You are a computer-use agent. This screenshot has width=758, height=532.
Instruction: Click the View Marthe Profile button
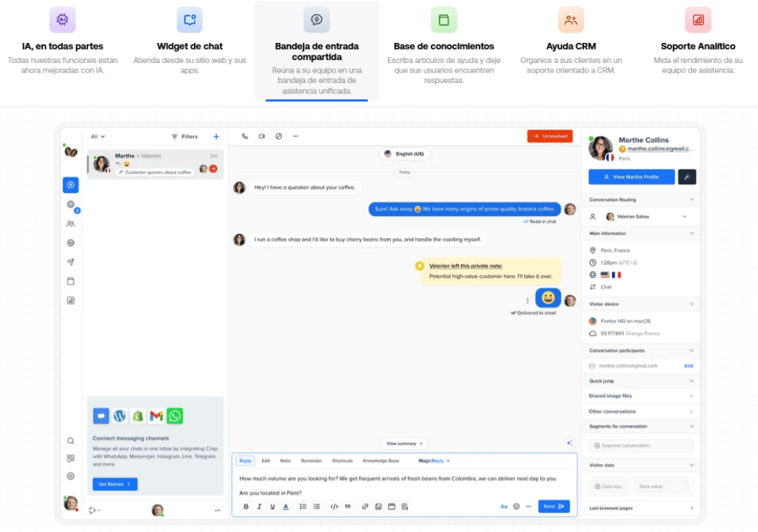pyautogui.click(x=631, y=177)
